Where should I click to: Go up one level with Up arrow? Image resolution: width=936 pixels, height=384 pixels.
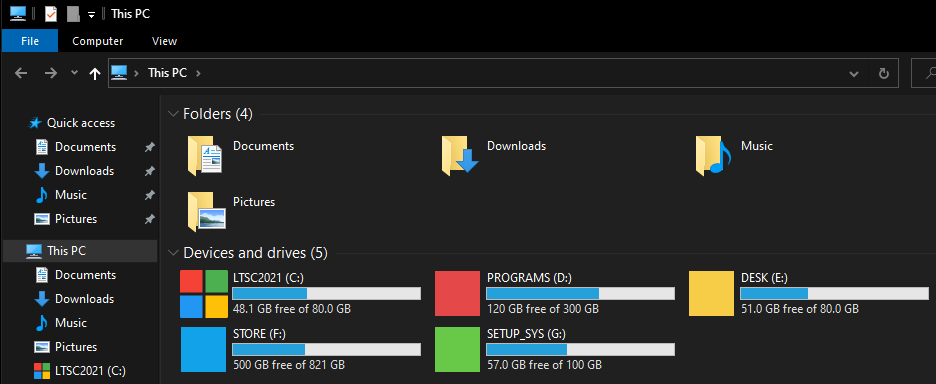pyautogui.click(x=94, y=73)
